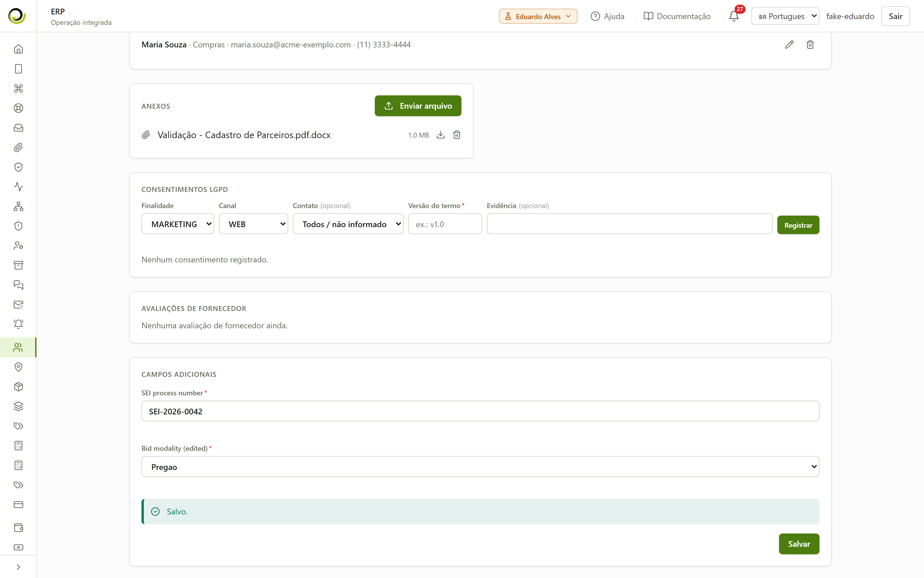Click the Salvar button
This screenshot has width=924, height=578.
799,544
